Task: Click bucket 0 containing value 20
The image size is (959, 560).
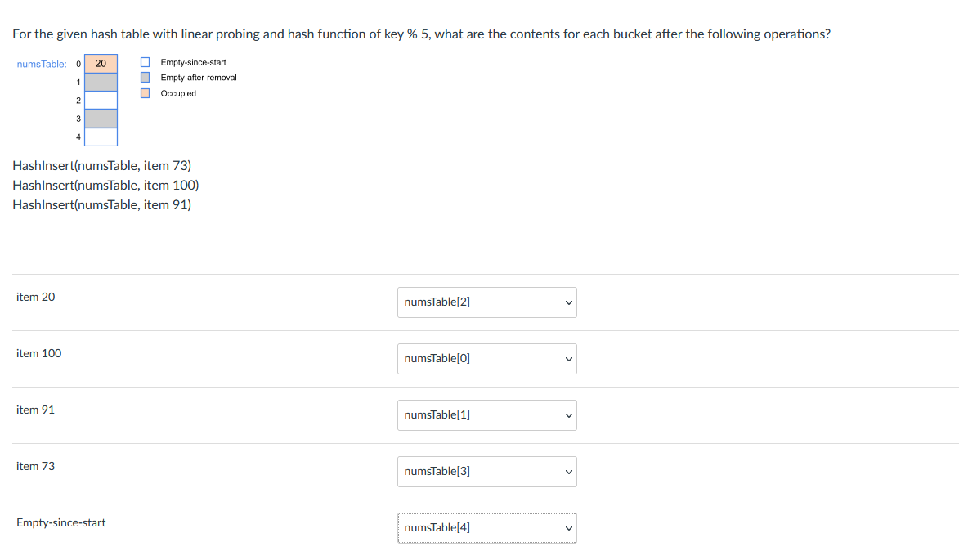Action: coord(101,64)
